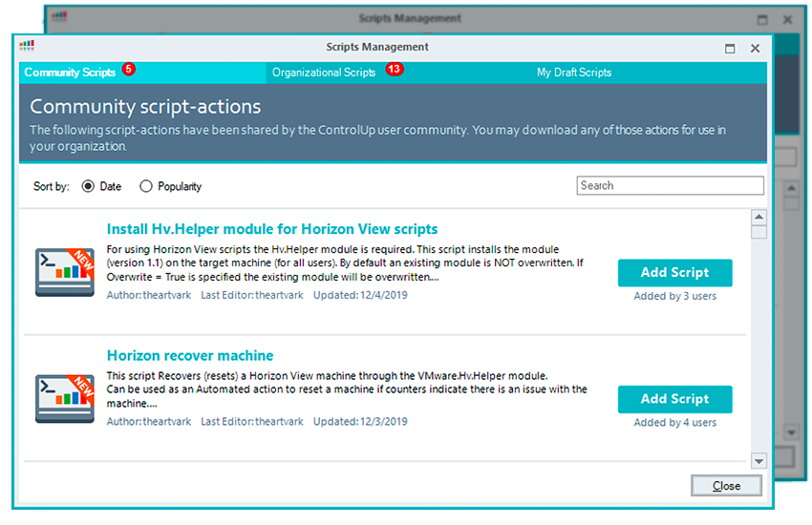Click the script icon beside Horizon recover machine
Screen dimensions: 812x525
point(65,398)
